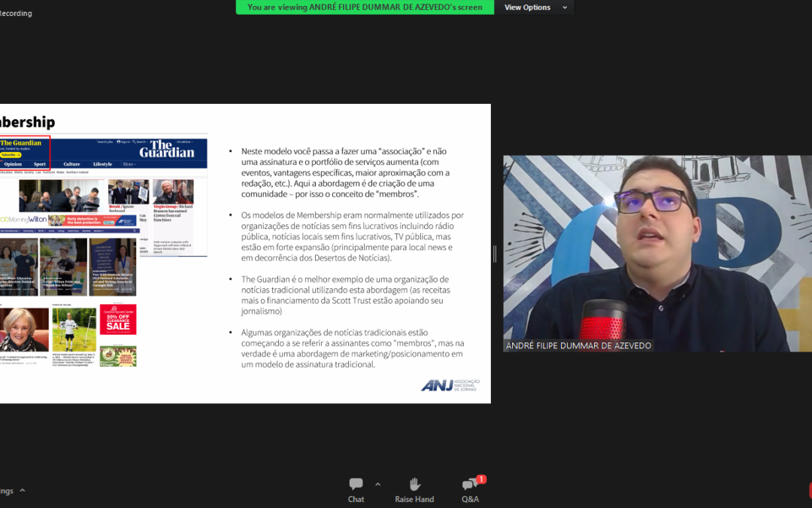This screenshot has width=812, height=508.
Task: Click bullet starting 'Os modelos de Membership'
Action: tap(353, 236)
